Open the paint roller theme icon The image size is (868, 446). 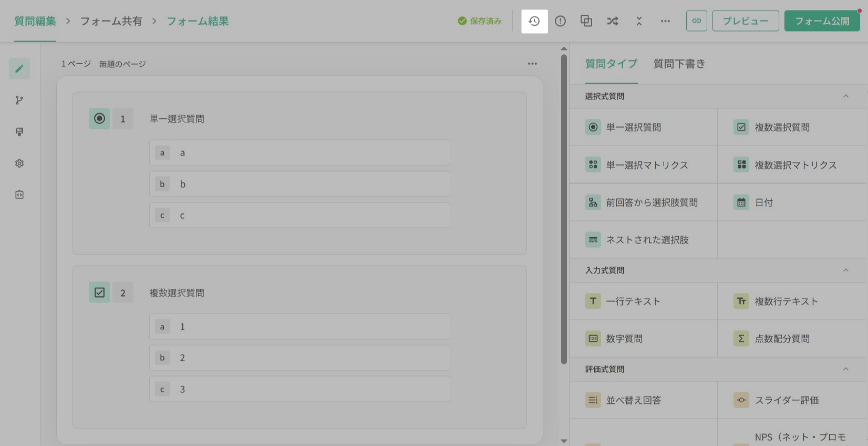tap(19, 131)
